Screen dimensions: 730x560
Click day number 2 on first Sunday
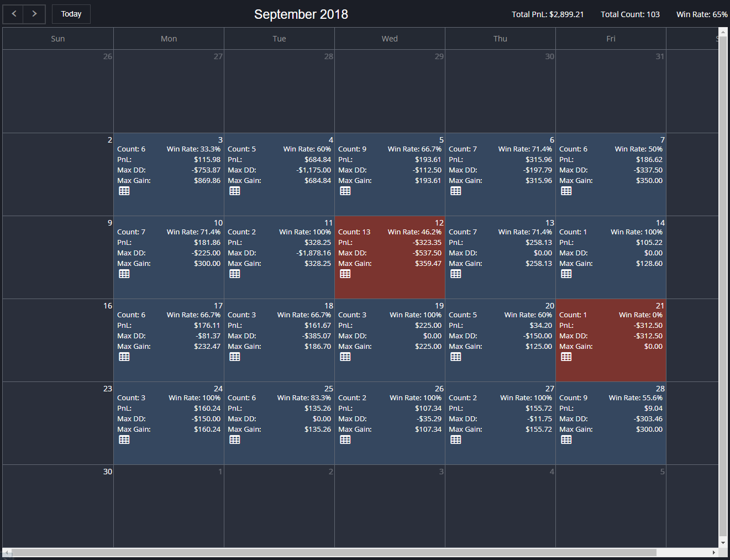(110, 140)
